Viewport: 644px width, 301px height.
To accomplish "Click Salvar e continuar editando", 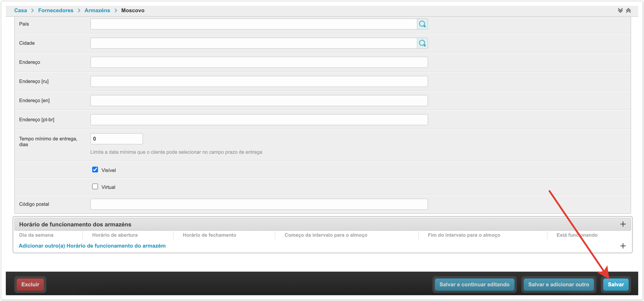I will pos(474,284).
